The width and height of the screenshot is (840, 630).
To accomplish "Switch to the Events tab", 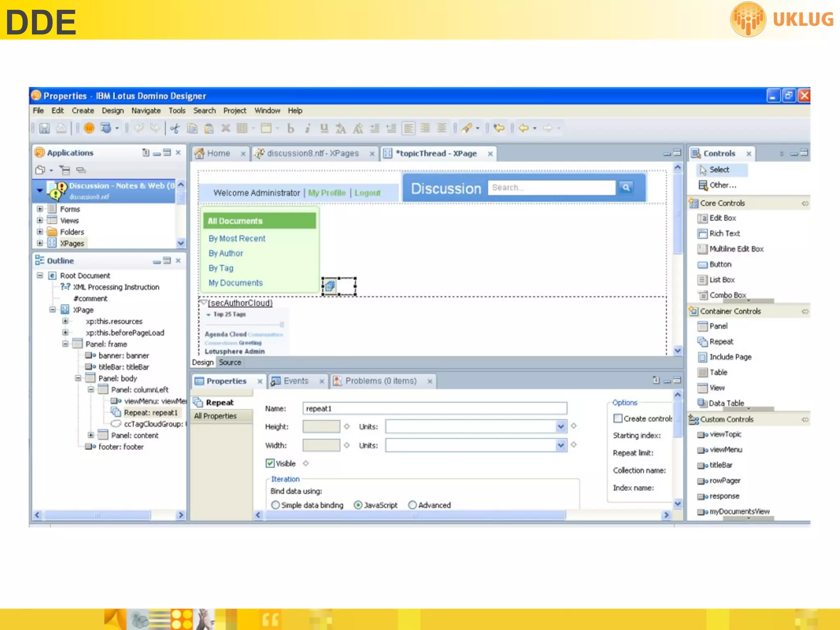I will [295, 381].
